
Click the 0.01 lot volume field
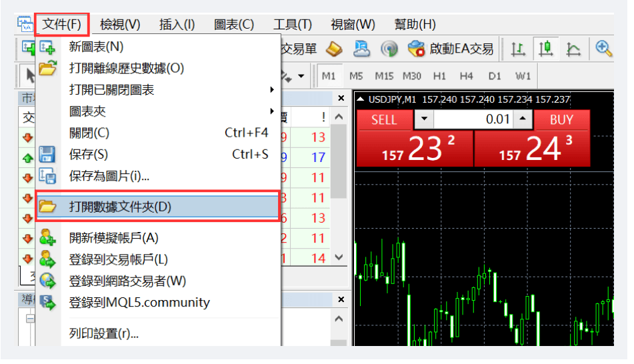[x=473, y=119]
